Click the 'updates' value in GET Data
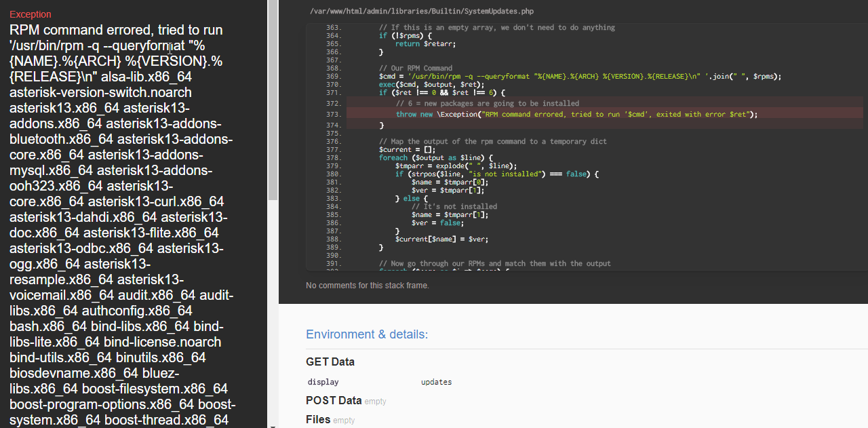Image resolution: width=868 pixels, height=428 pixels. pos(436,382)
